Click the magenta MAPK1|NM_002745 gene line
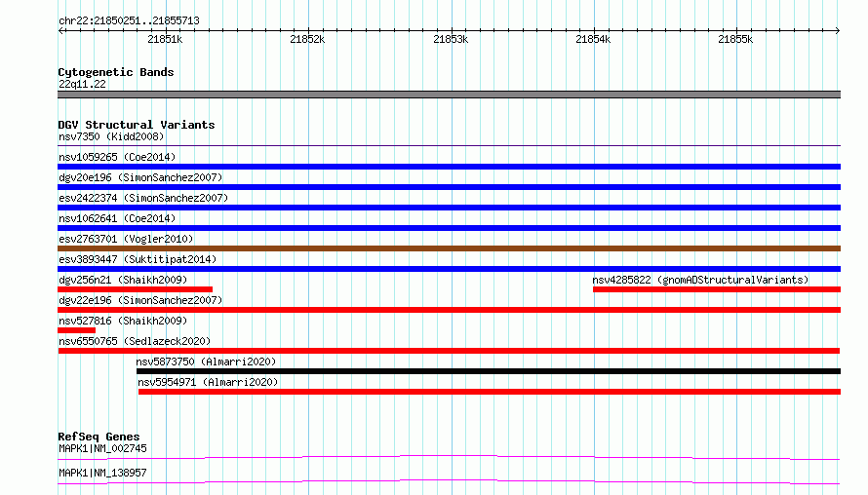868x495 pixels. tap(449, 457)
